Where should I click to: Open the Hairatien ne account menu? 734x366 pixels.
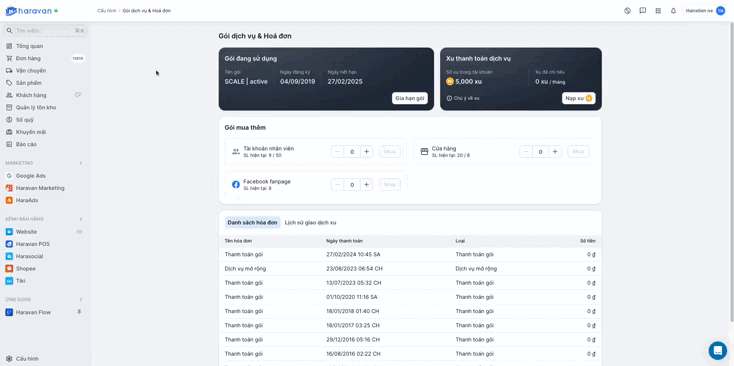[705, 11]
